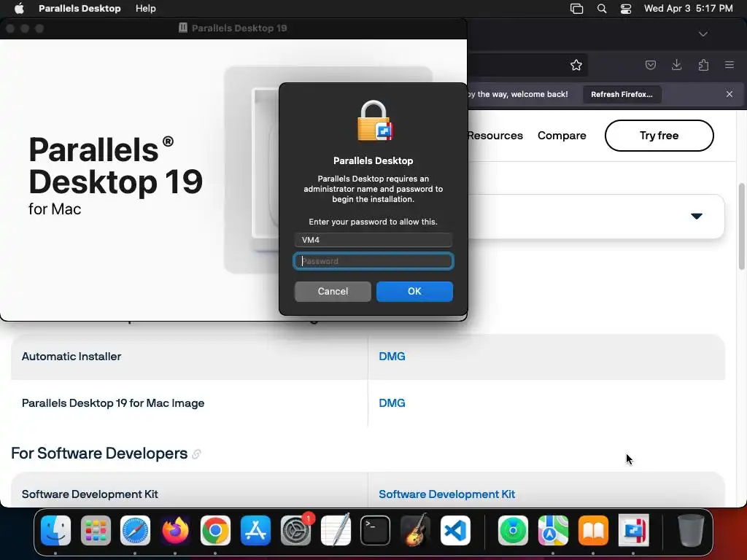Open Spotlight search in the menu bar
The image size is (747, 560).
(602, 9)
